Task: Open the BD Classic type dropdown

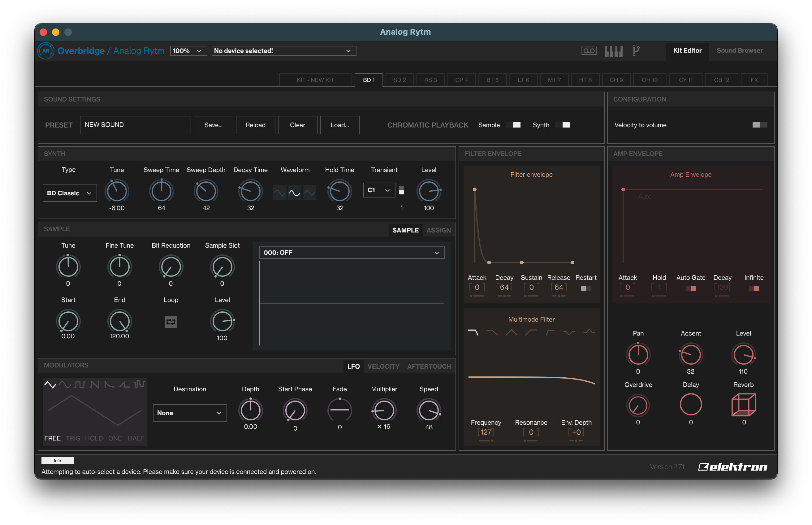Action: pyautogui.click(x=70, y=193)
